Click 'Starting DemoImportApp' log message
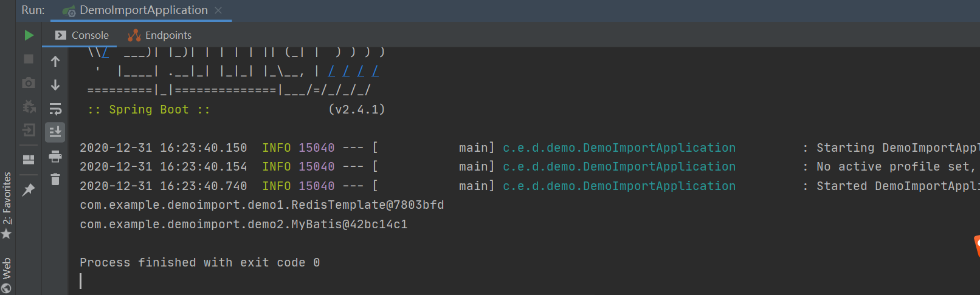The image size is (980, 295). [898, 147]
